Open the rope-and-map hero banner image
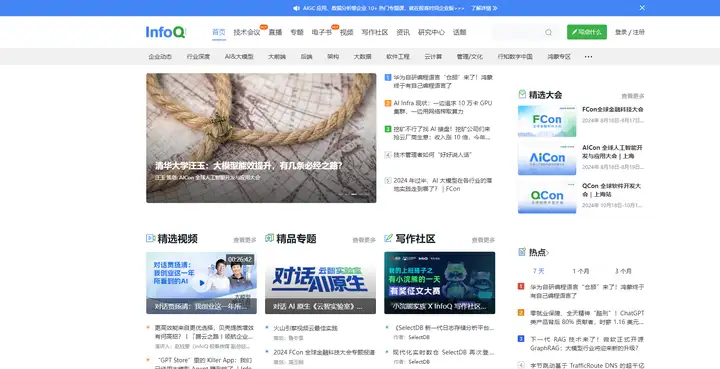This screenshot has height=369, width=720. coord(261,138)
